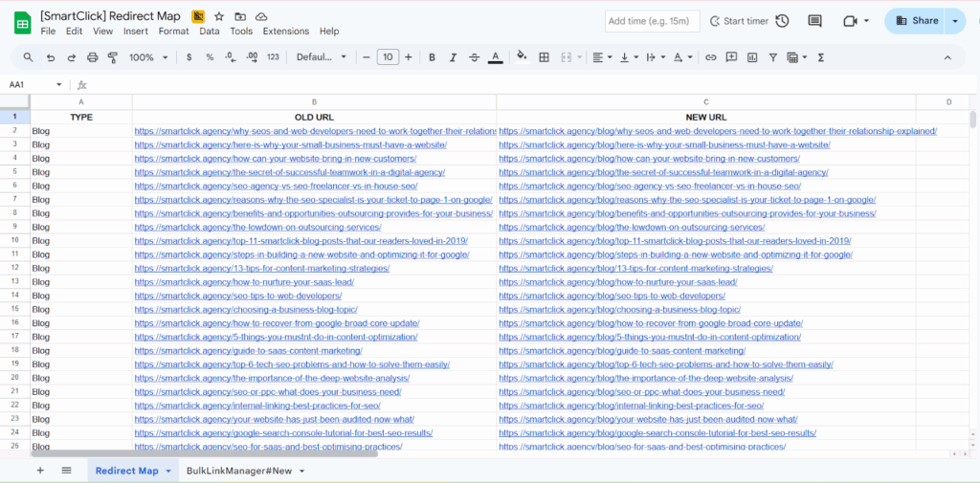Open the File menu
Image resolution: width=980 pixels, height=483 pixels.
point(48,32)
